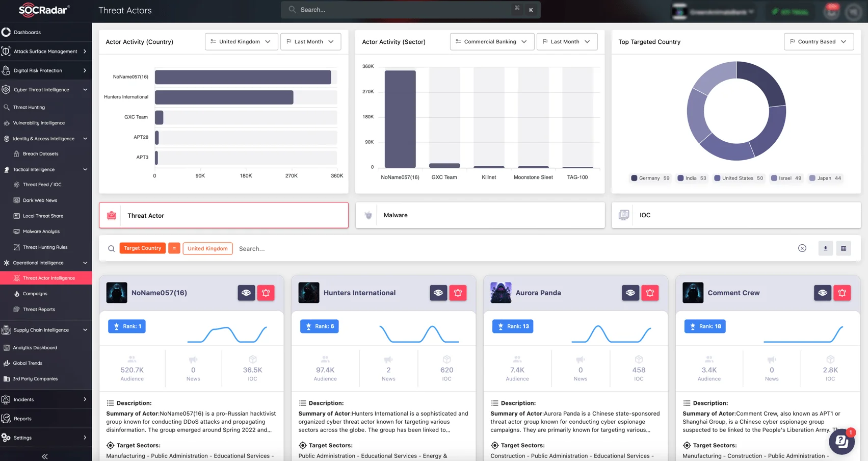Click Rank: 13 badge on Aurora Panda

tap(513, 326)
